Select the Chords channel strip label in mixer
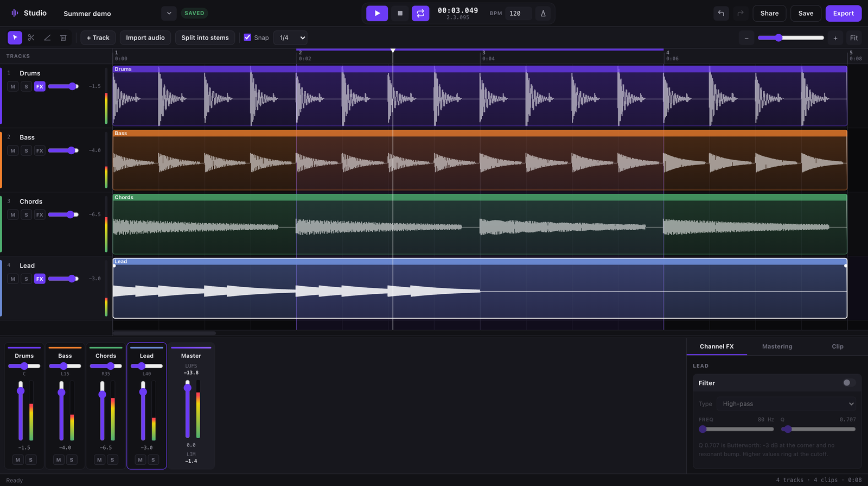Image resolution: width=868 pixels, height=486 pixels. click(106, 356)
